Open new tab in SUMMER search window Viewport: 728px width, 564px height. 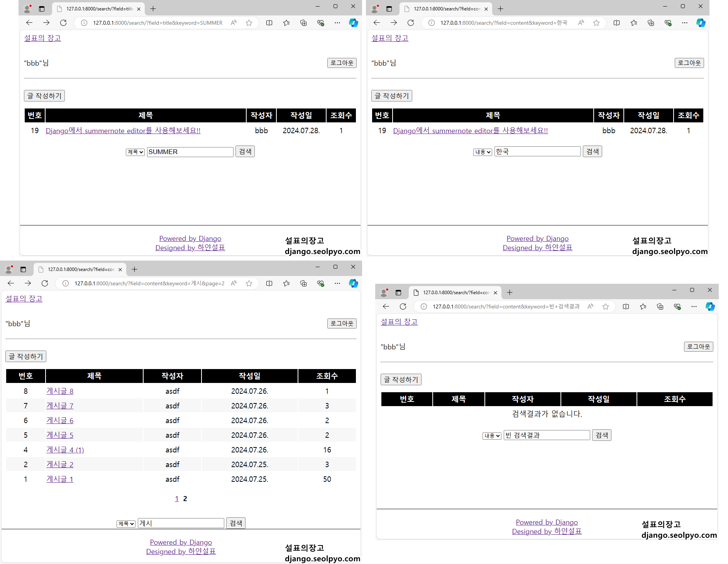click(153, 8)
